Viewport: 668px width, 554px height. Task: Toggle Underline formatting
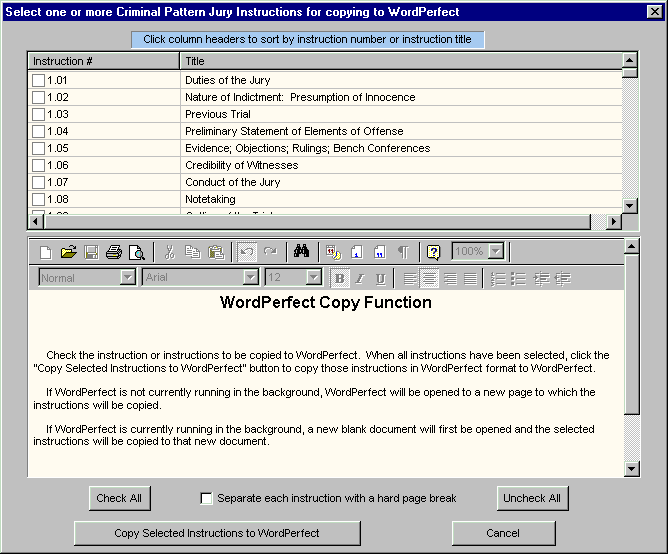380,279
